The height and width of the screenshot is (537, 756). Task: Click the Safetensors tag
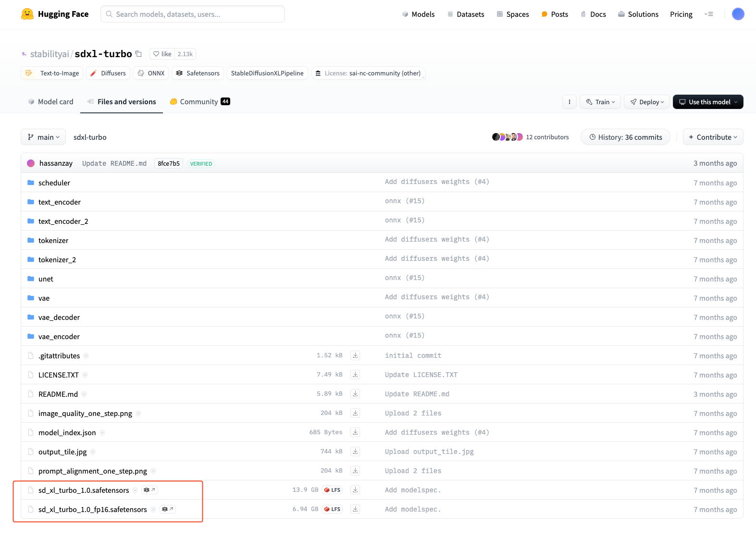[198, 73]
